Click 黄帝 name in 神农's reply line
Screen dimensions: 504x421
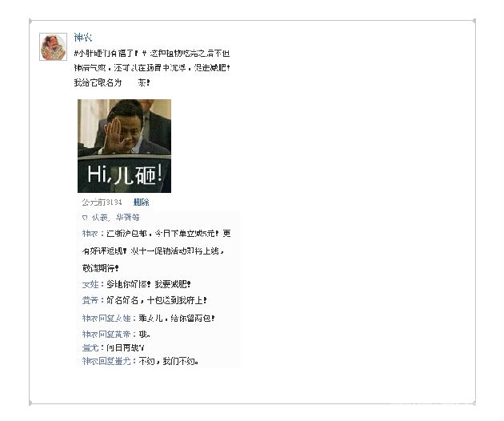coord(122,335)
